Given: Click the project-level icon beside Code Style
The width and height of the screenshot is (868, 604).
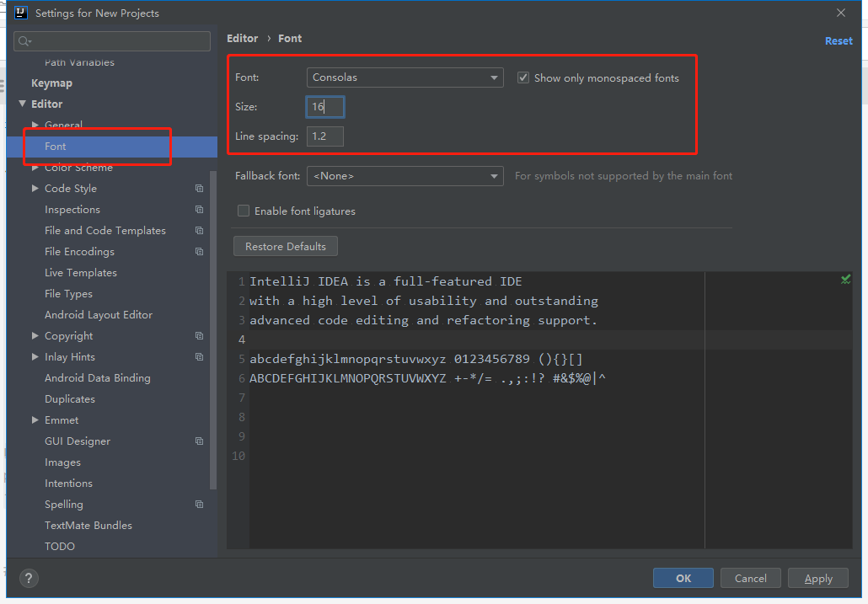Looking at the screenshot, I should (x=199, y=189).
